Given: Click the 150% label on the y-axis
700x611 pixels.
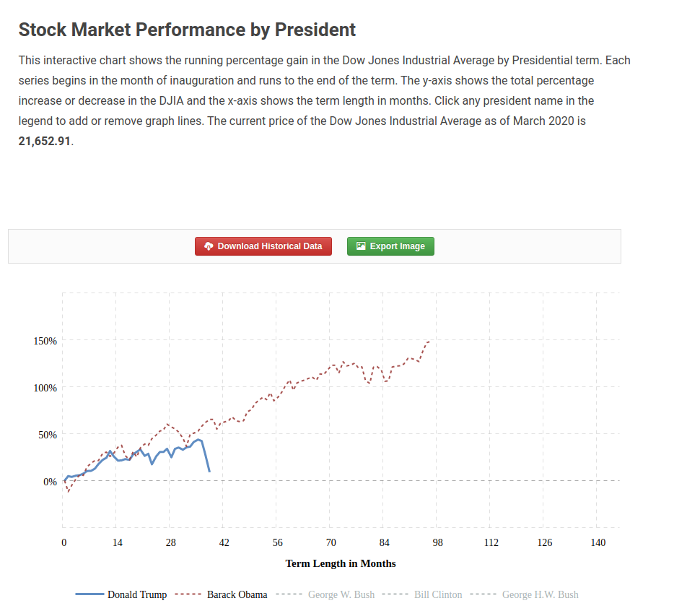Looking at the screenshot, I should pos(45,341).
